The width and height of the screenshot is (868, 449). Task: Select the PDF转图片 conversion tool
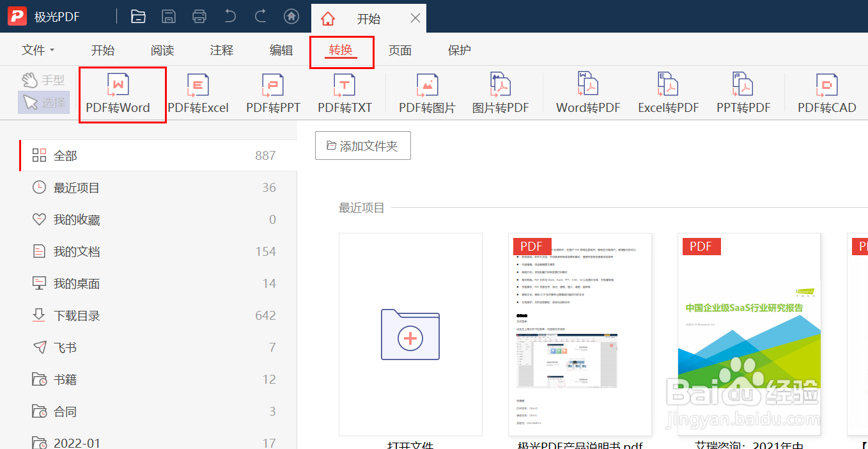425,93
